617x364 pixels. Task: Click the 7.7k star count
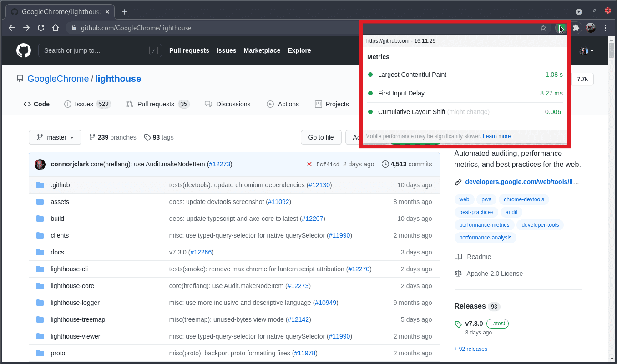(x=582, y=79)
